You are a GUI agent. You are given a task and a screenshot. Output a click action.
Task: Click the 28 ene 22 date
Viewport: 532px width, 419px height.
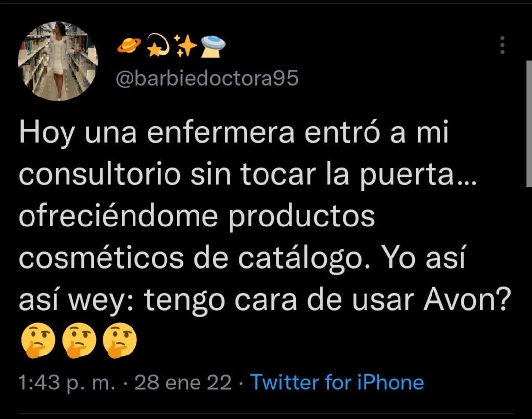183,383
